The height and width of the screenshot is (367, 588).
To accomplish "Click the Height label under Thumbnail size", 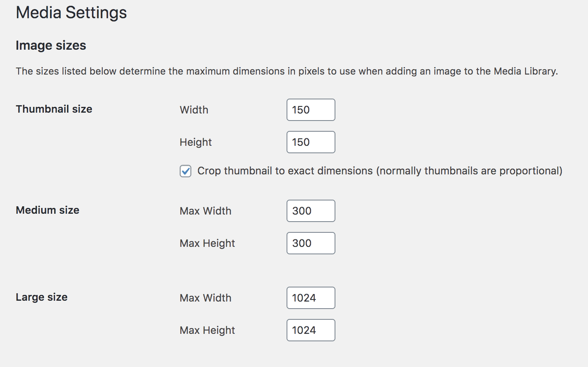I will pos(195,142).
